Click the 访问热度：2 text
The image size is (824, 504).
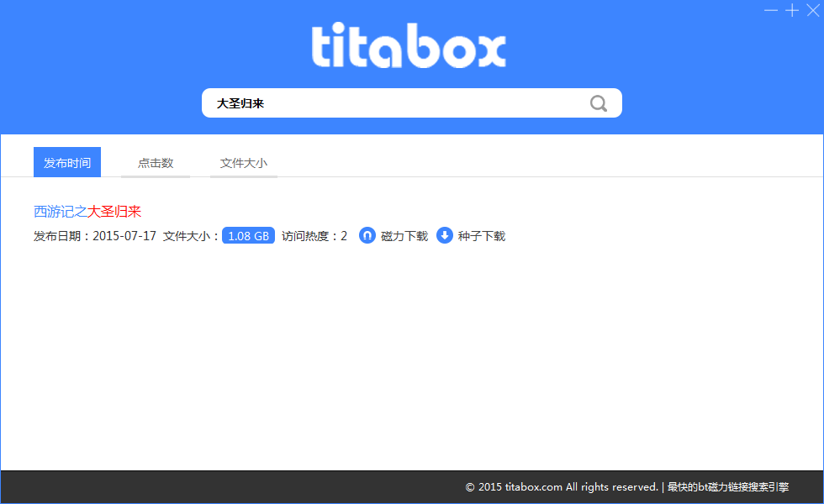point(314,236)
